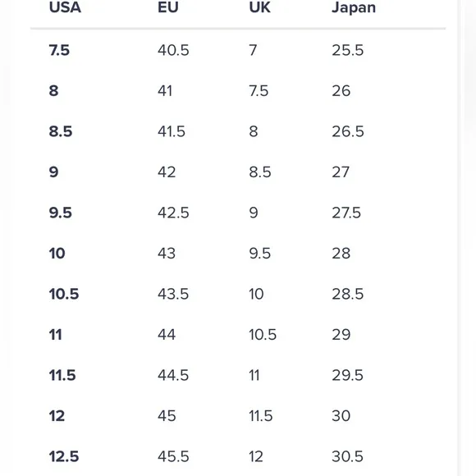Click UK size 11.5 cell

[261, 416]
